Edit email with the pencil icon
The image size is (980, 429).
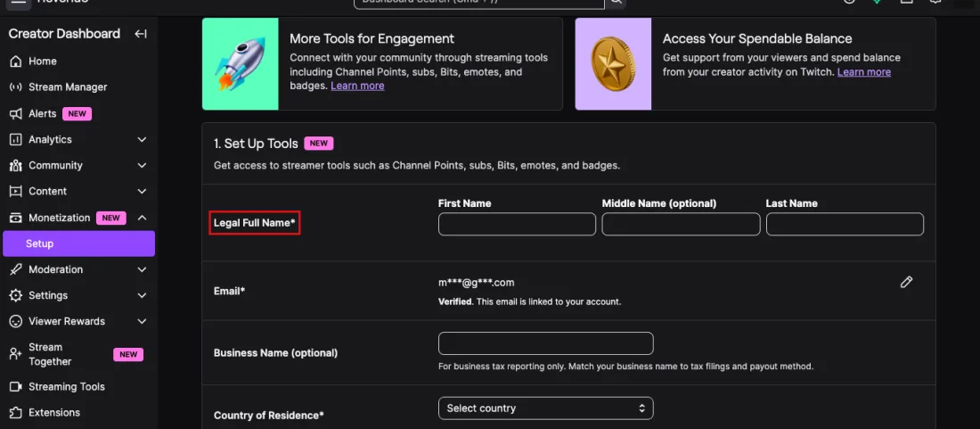[x=906, y=282]
